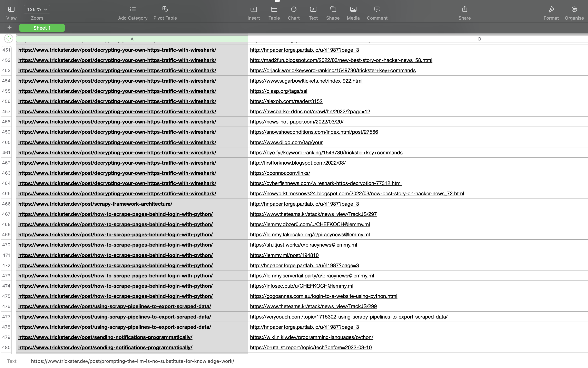Viewport: 588px width, 368px height.
Task: Select wireshark URL cell in row 451
Action: 132,50
